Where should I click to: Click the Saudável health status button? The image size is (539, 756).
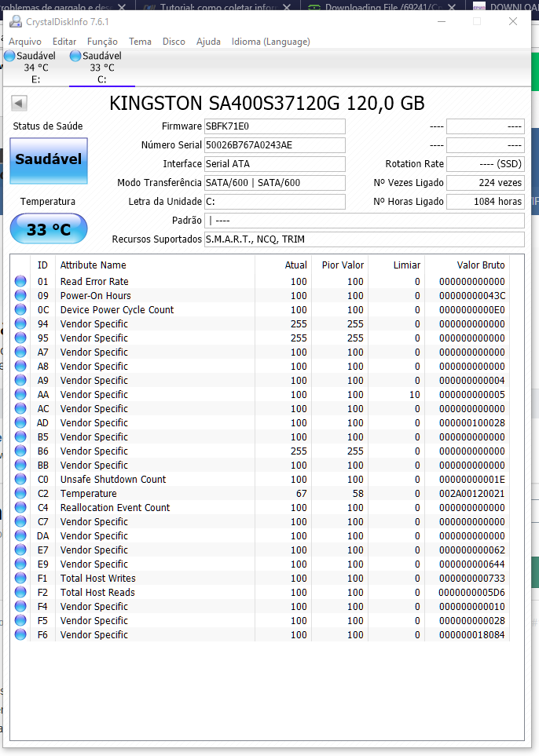[49, 161]
